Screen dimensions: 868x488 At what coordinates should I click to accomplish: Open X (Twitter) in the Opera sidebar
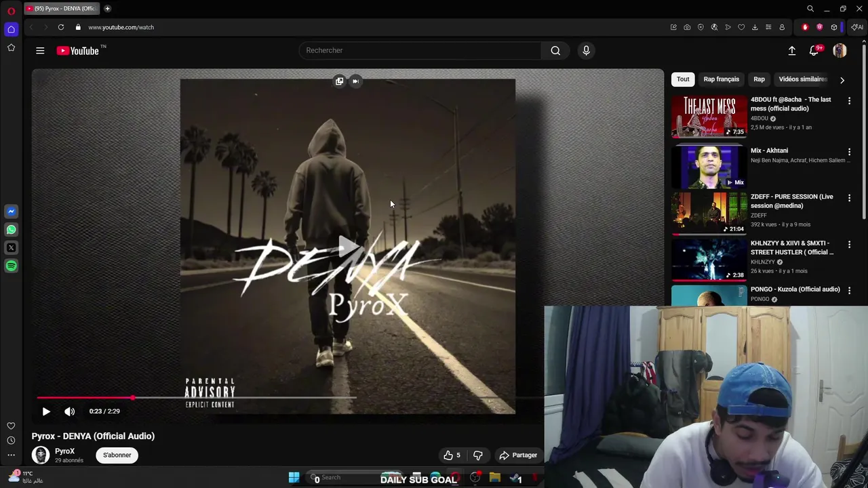coord(11,248)
